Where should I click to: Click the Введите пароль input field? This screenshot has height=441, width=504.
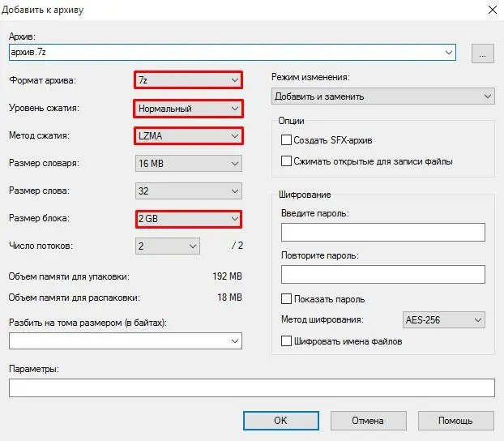[x=382, y=232]
